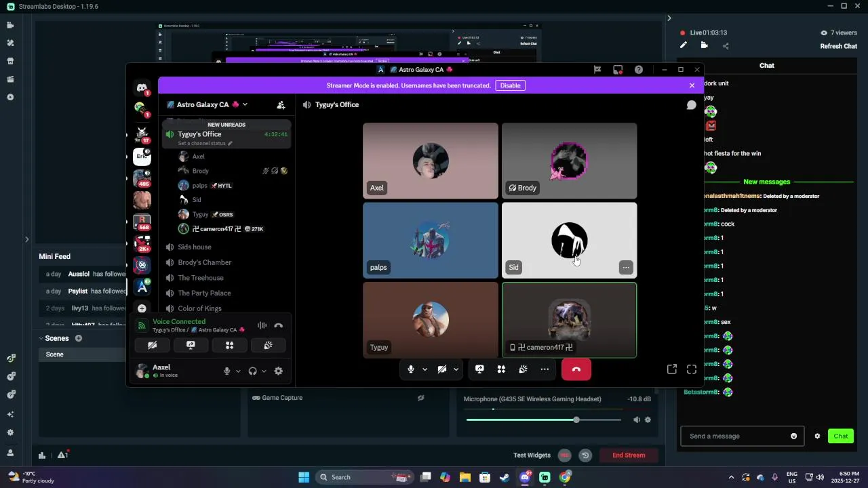The width and height of the screenshot is (868, 488).
Task: Expand Astro Galaxy CA server dropdown
Action: point(245,104)
